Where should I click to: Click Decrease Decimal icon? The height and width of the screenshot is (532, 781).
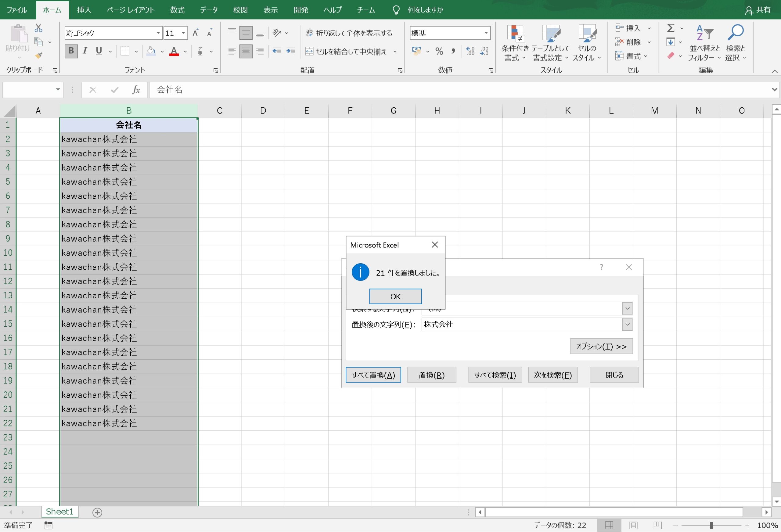pos(484,51)
